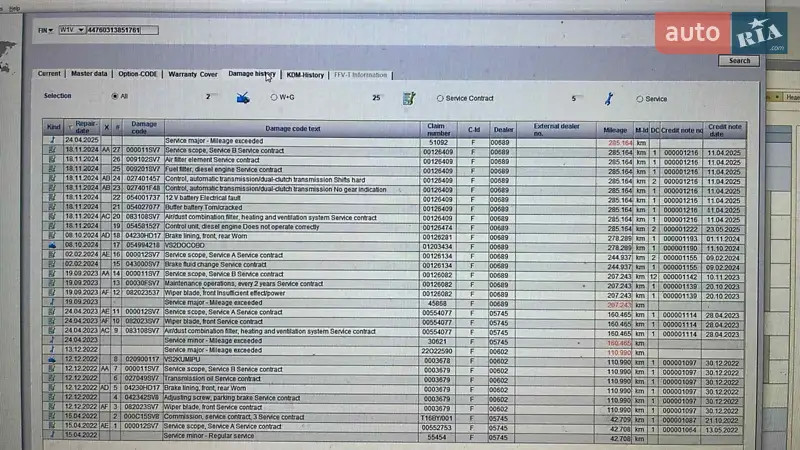Open the FIN dropdown

[x=45, y=31]
